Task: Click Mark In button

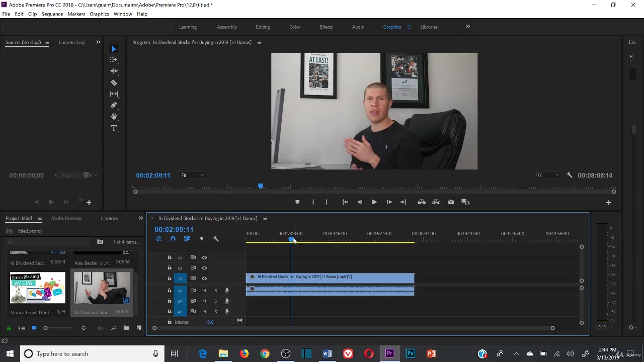Action: pos(313,202)
